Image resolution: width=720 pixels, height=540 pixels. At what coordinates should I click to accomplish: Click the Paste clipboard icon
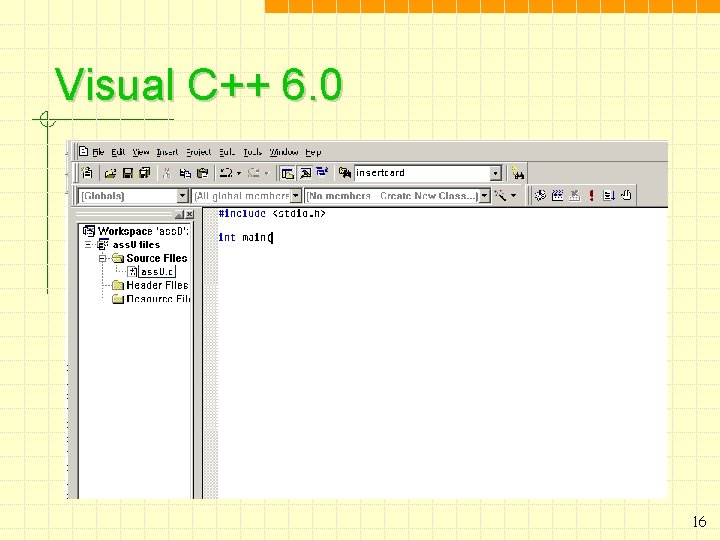[x=202, y=173]
